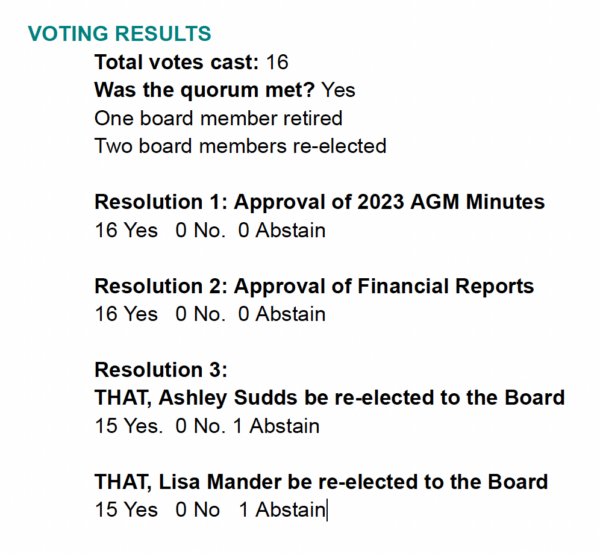Click the 16 Yes text under Resolution 2

point(126,314)
